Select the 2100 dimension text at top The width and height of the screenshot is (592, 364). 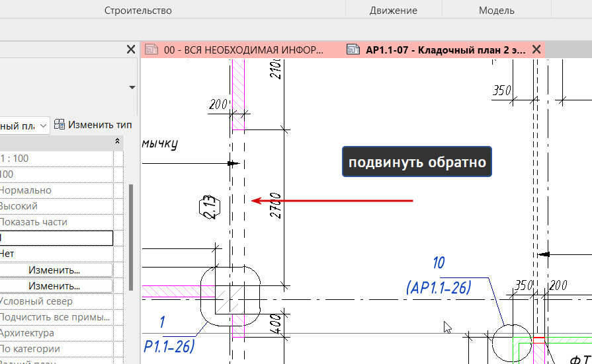click(x=276, y=69)
